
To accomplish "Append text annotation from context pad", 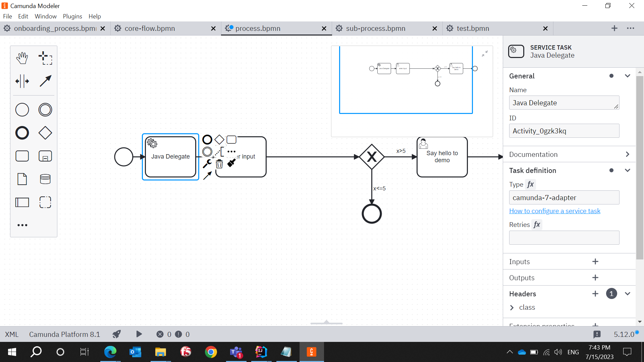I will 219,152.
